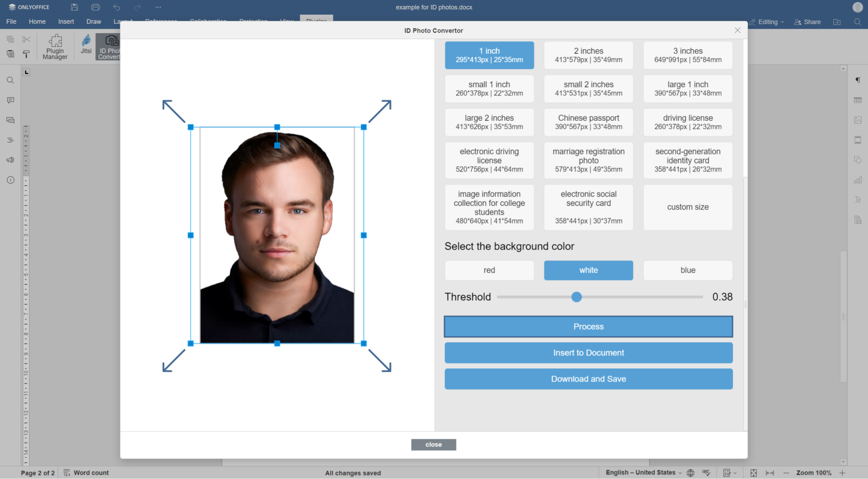This screenshot has height=479, width=868.
Task: Open the Plugin Manager
Action: pos(55,46)
